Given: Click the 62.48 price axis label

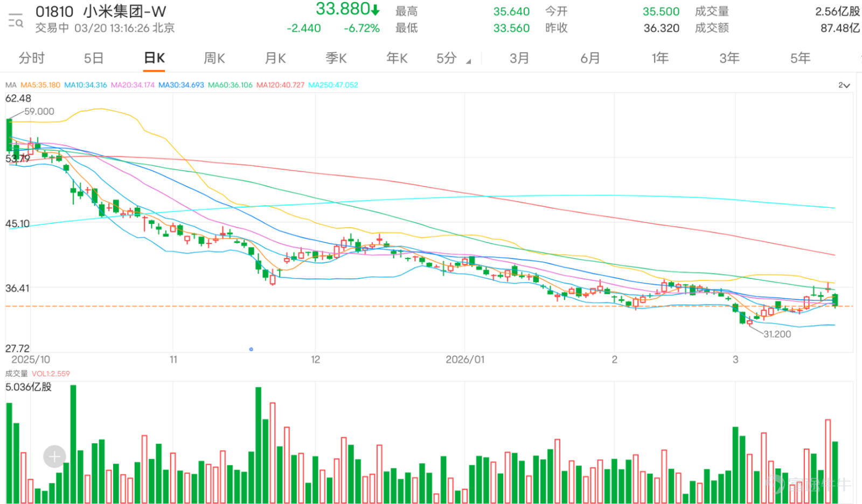Looking at the screenshot, I should click(18, 99).
